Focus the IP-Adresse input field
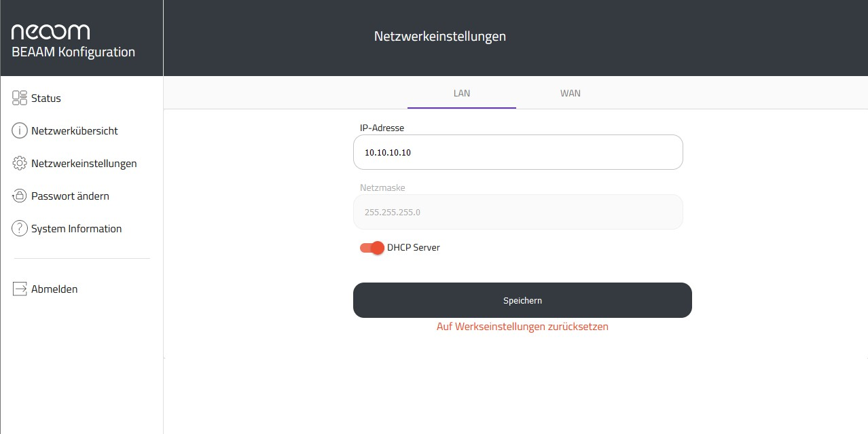 (518, 152)
